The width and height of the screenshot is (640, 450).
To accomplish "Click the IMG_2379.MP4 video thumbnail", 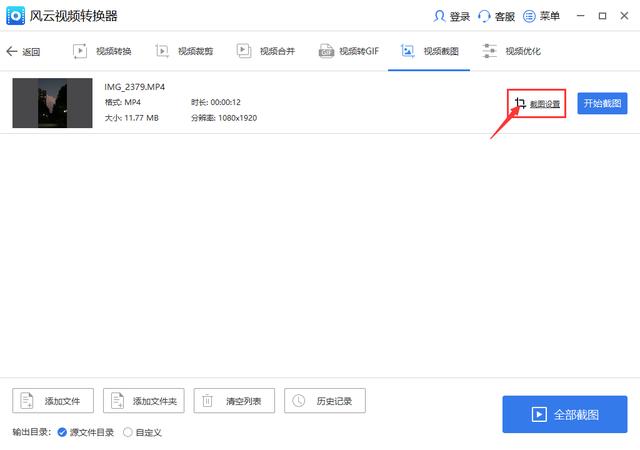I will (53, 103).
